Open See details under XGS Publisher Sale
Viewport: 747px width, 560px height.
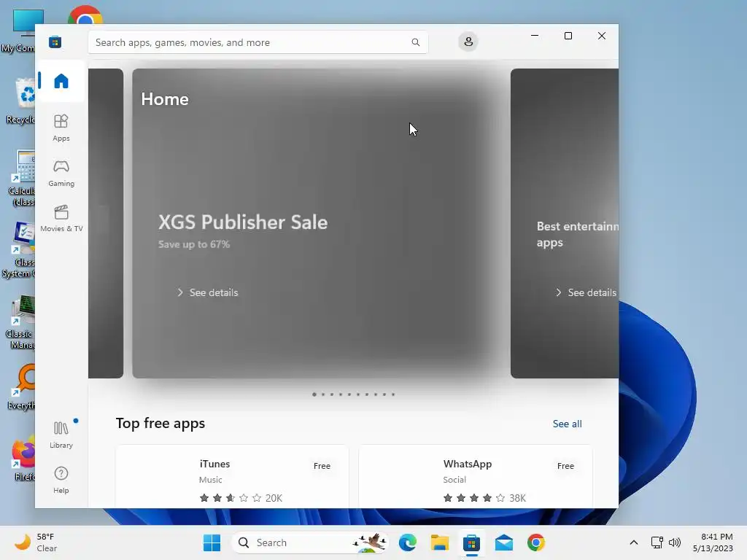click(208, 292)
